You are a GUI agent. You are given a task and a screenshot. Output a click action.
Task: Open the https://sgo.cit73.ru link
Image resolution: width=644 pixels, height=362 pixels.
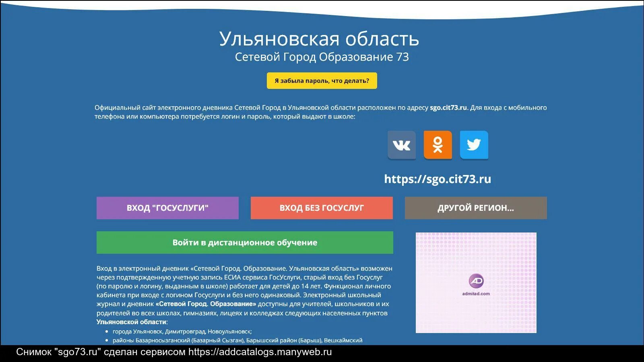[x=438, y=179]
